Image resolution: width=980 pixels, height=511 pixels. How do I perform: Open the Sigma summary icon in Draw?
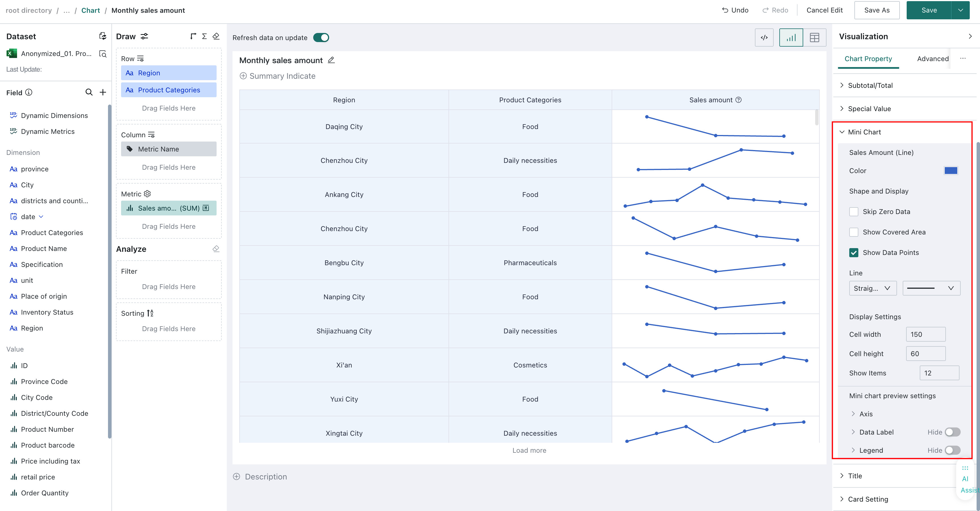click(x=204, y=36)
